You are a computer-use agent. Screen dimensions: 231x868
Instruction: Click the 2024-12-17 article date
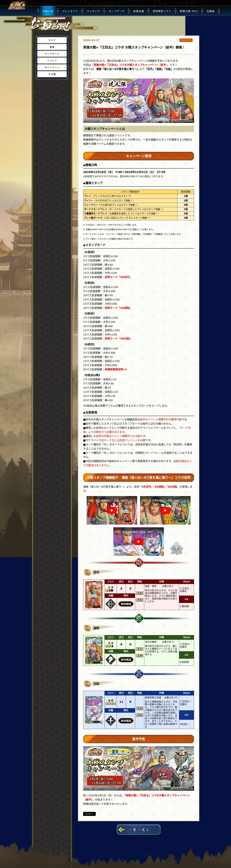tap(91, 40)
